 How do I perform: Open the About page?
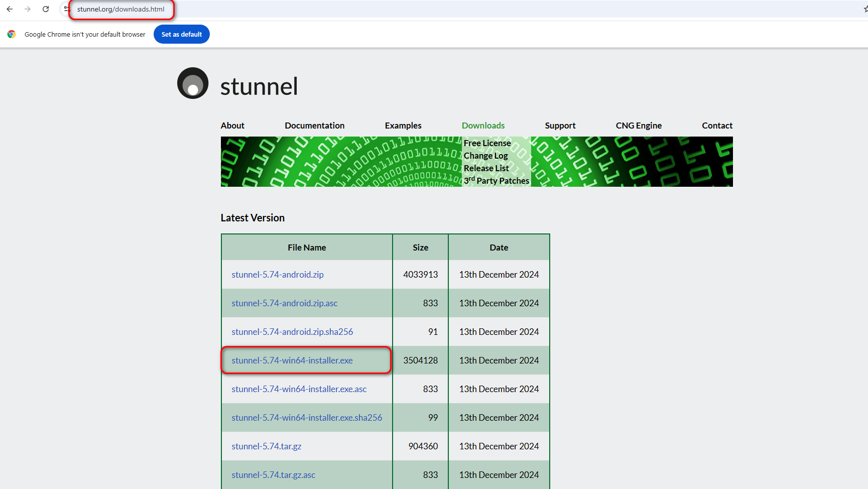(232, 126)
